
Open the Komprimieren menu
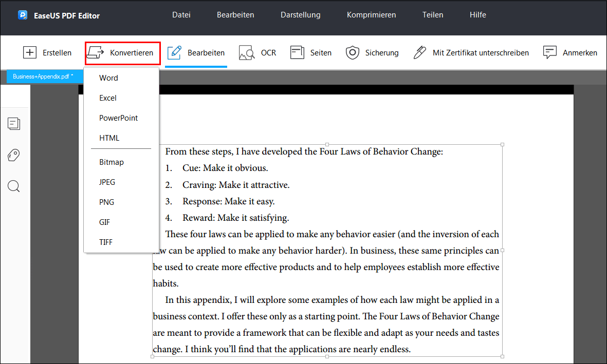371,15
